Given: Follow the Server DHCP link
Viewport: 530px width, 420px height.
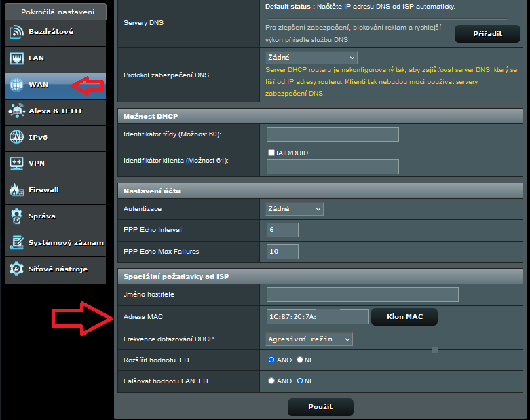Looking at the screenshot, I should (286, 71).
